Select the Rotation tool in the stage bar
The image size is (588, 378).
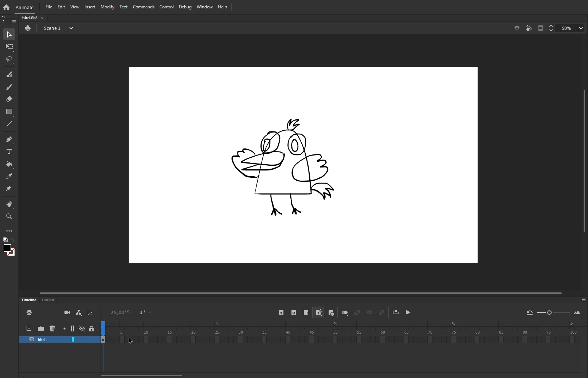pyautogui.click(x=529, y=28)
